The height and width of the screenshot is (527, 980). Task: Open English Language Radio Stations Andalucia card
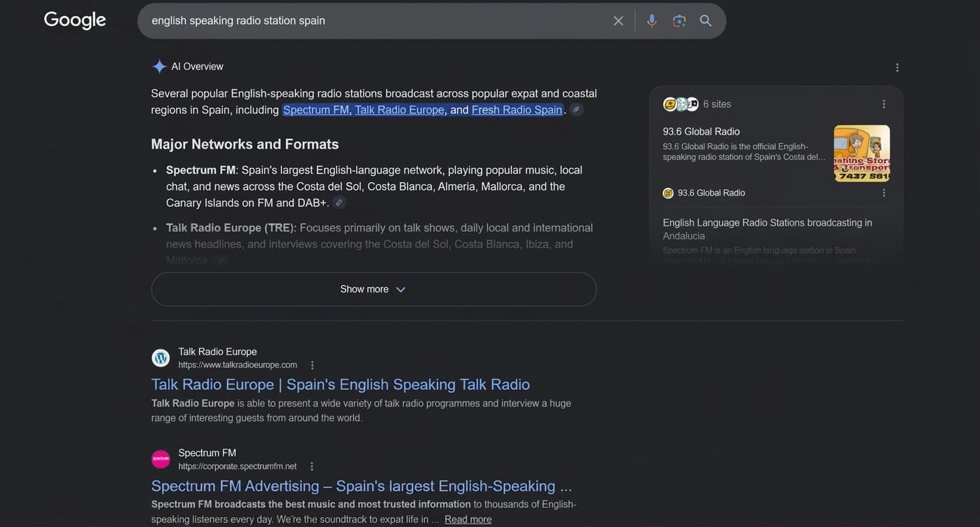pos(768,229)
